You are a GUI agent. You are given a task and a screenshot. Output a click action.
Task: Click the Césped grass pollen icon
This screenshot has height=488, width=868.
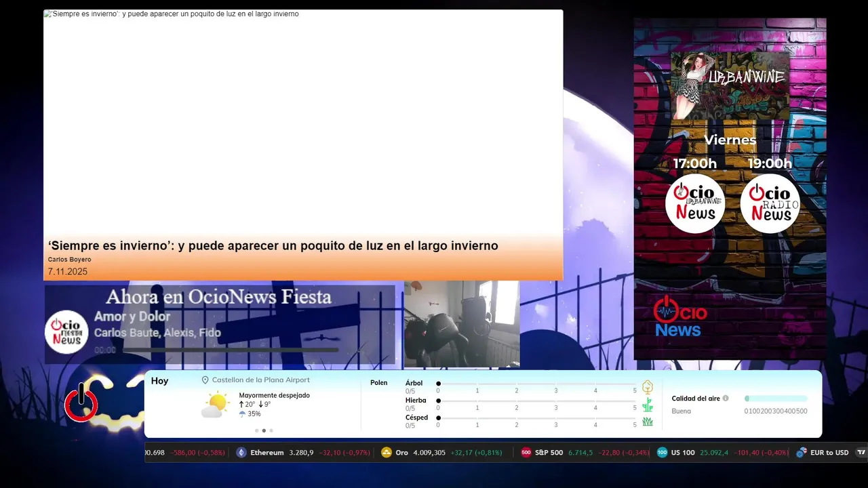[648, 422]
